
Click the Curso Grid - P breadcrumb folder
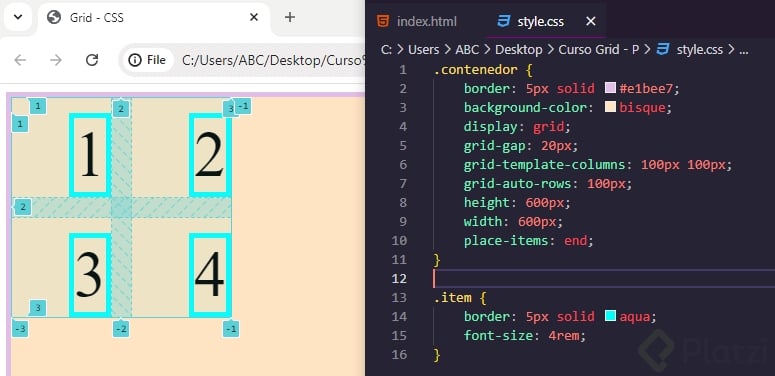click(599, 49)
